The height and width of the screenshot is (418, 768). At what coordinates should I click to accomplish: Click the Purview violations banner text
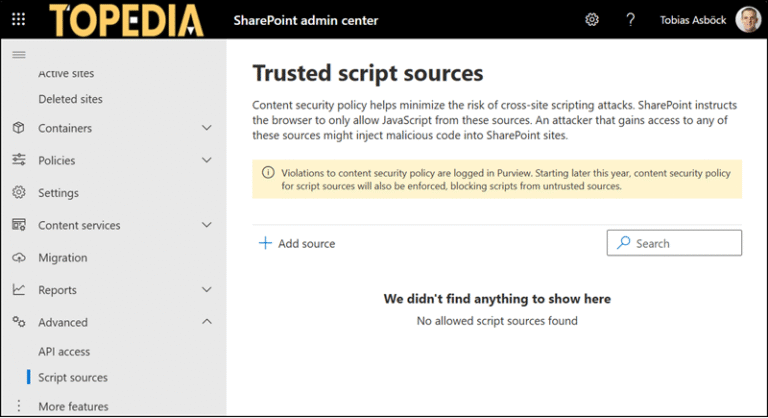(x=506, y=179)
